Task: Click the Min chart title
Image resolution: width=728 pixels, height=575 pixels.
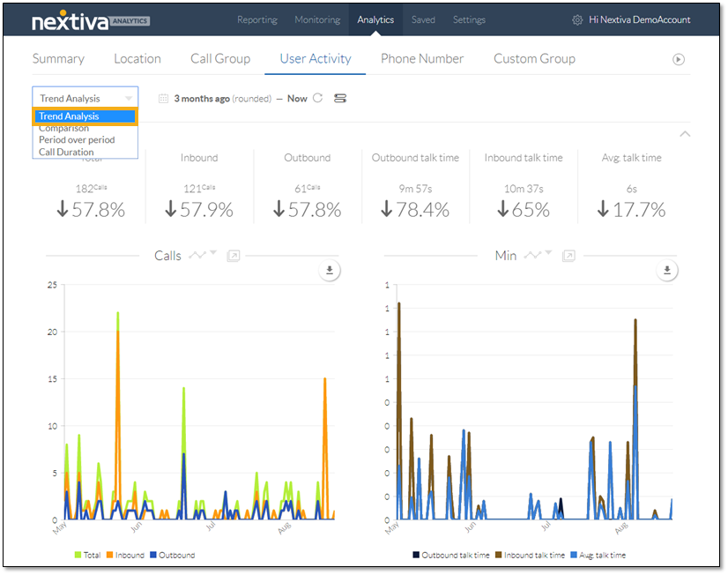Action: point(506,256)
